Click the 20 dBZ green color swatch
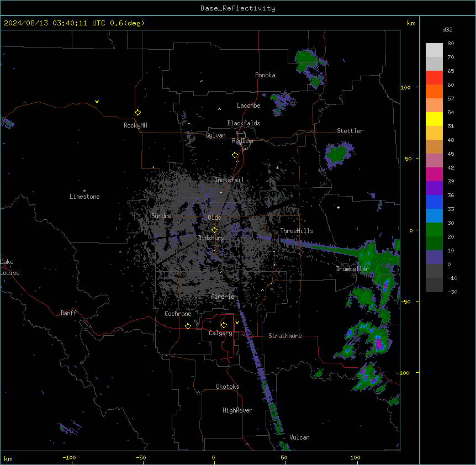Screen dimensions: 476x465 (x=434, y=229)
